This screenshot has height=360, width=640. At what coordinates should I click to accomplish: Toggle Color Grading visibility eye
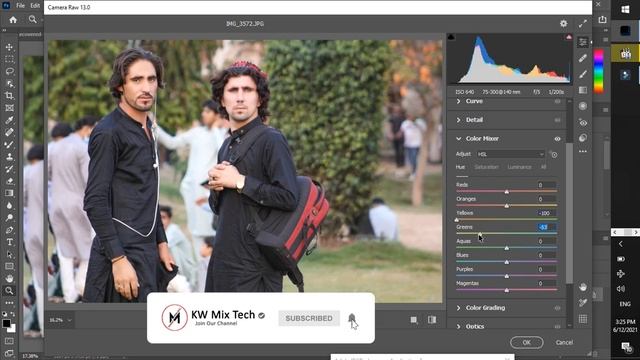click(557, 308)
